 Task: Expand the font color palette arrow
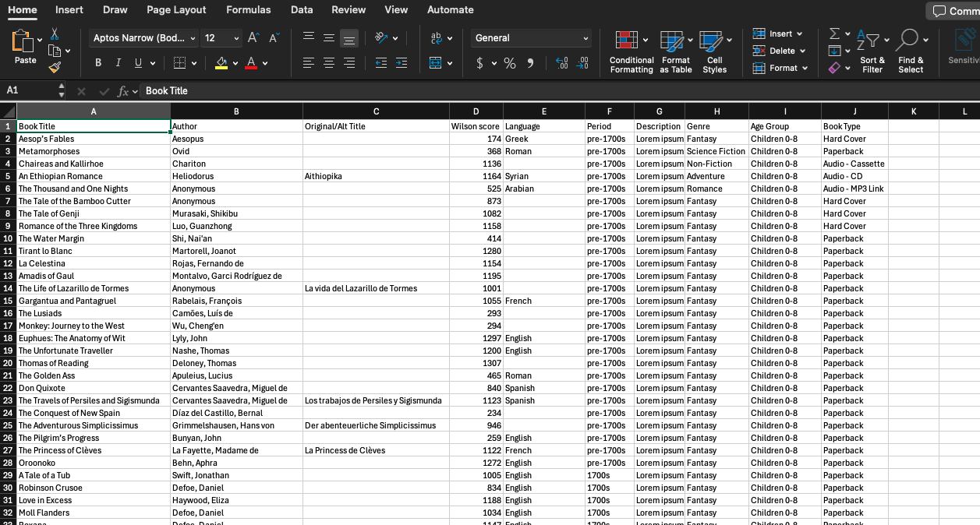[265, 63]
